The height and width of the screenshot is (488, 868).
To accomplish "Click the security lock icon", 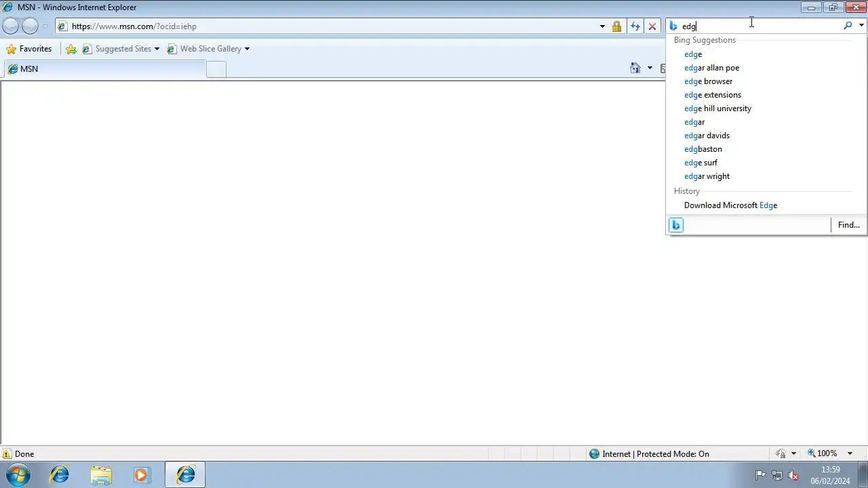I will coord(616,26).
